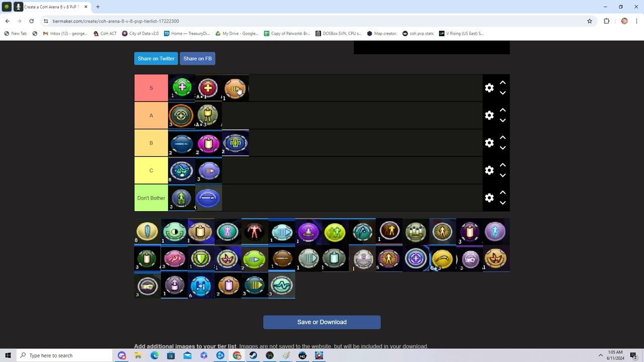The image size is (644, 362).
Task: Pick the magenta canister icon in B tier
Action: 208,143
